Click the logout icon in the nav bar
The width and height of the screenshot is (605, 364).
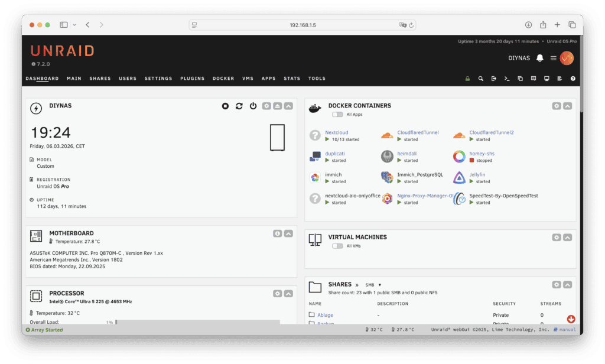click(x=493, y=79)
